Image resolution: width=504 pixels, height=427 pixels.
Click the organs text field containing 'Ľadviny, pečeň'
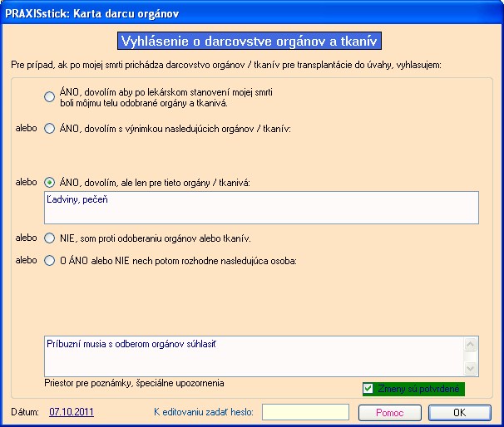[x=261, y=208]
